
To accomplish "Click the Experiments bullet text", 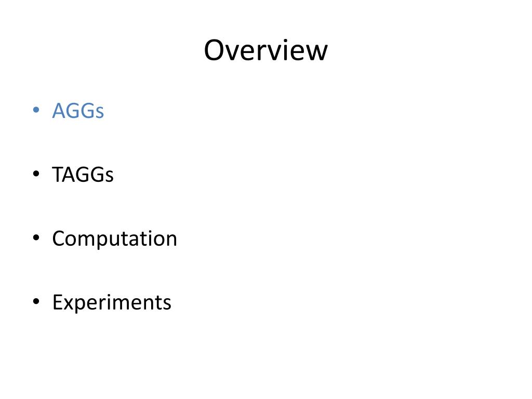I will [x=112, y=303].
